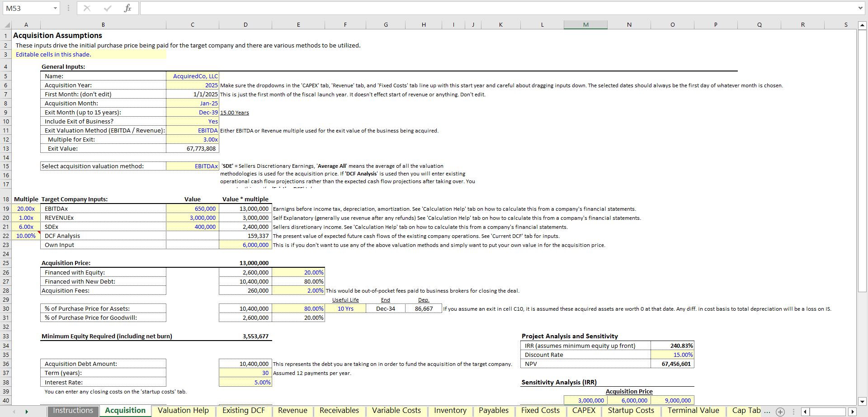Go to the Instructions tab
The height and width of the screenshot is (417, 868).
coord(73,411)
